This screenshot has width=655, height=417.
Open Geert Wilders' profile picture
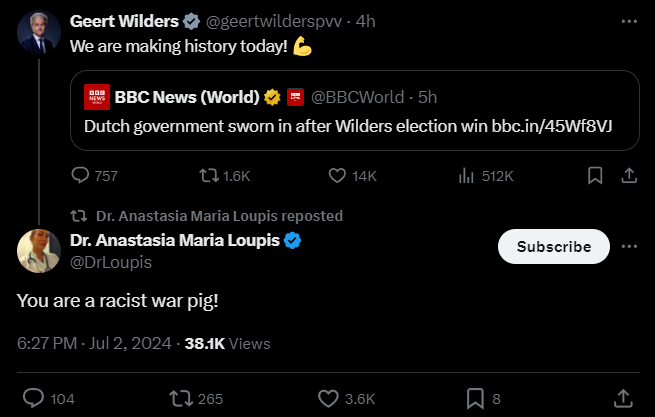point(39,37)
